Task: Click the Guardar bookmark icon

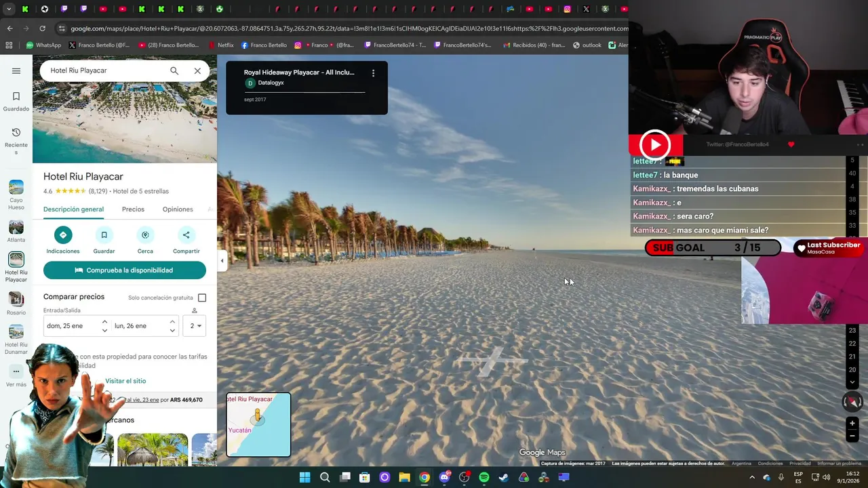Action: click(104, 235)
